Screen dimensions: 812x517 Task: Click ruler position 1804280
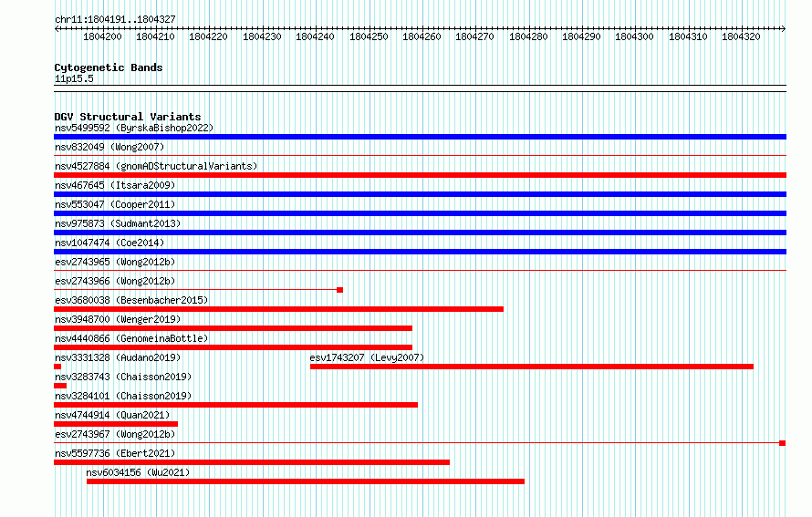528,36
